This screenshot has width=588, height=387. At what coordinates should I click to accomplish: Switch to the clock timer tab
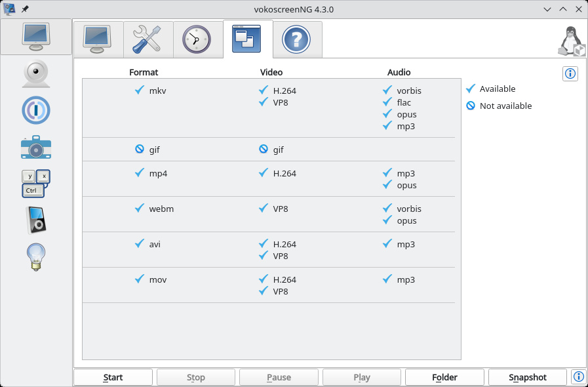[198, 39]
